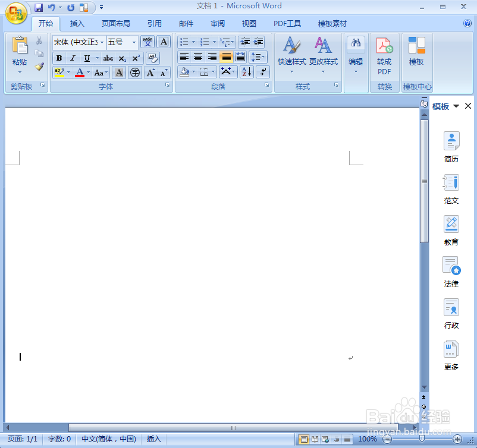
Task: Close the 模板 side panel
Action: [x=468, y=106]
